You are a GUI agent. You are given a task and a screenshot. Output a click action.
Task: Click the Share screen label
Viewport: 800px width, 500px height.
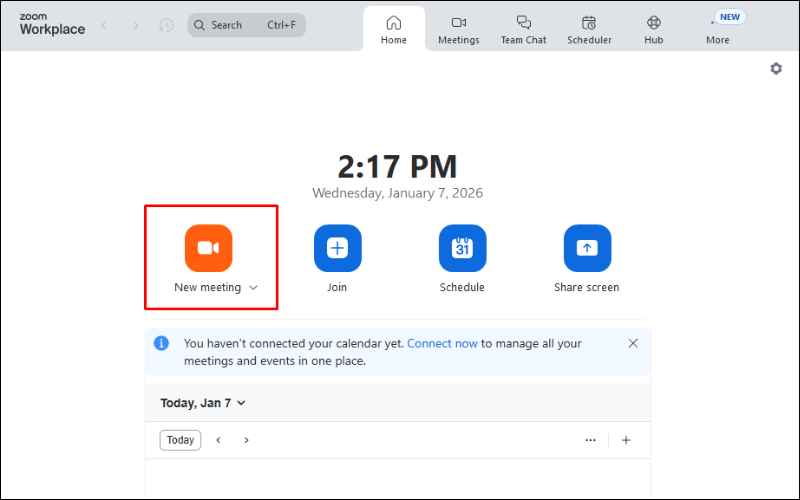point(587,287)
